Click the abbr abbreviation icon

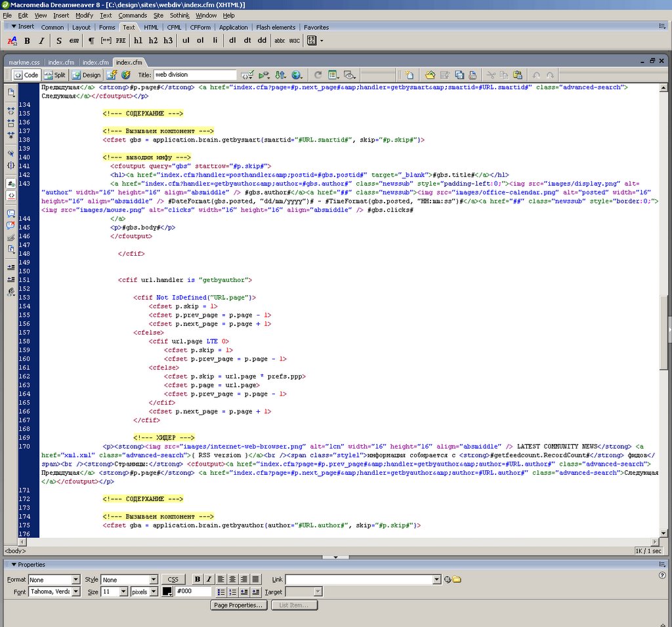279,41
